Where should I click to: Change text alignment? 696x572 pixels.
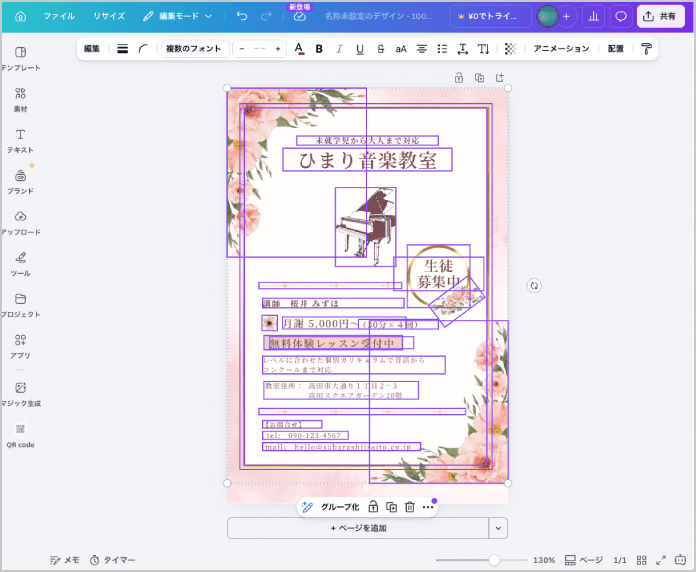(422, 49)
